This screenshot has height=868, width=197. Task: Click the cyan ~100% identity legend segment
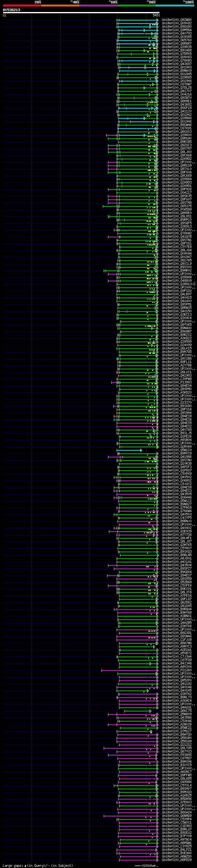(x=175, y=6)
